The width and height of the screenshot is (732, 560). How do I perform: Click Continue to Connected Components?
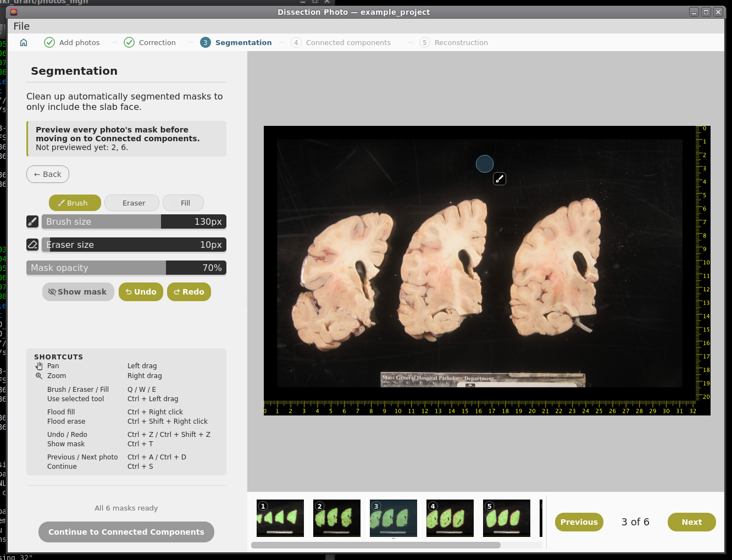pos(126,532)
